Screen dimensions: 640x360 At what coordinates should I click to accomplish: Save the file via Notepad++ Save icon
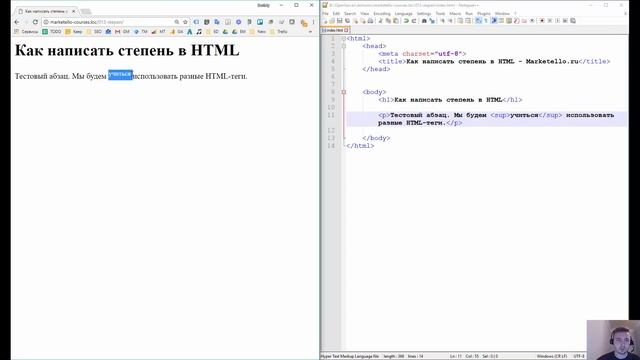pos(340,20)
